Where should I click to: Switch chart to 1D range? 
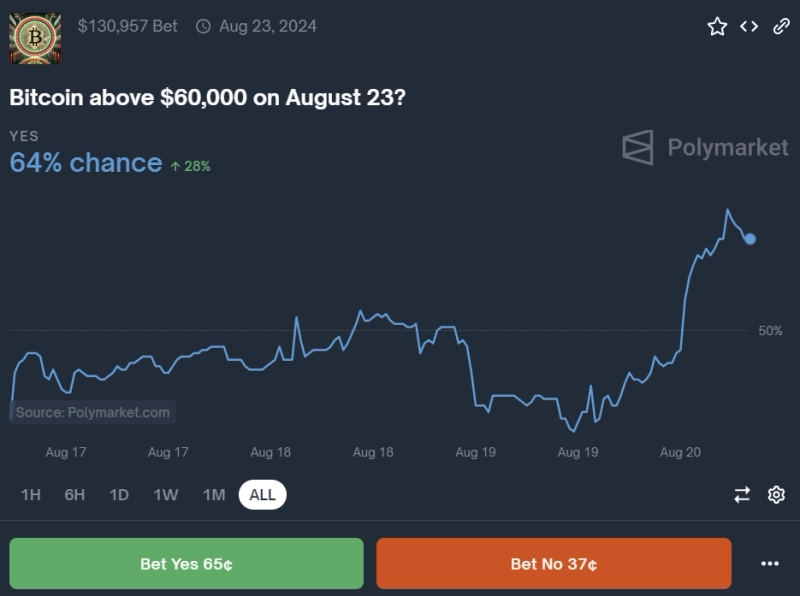[x=119, y=494]
